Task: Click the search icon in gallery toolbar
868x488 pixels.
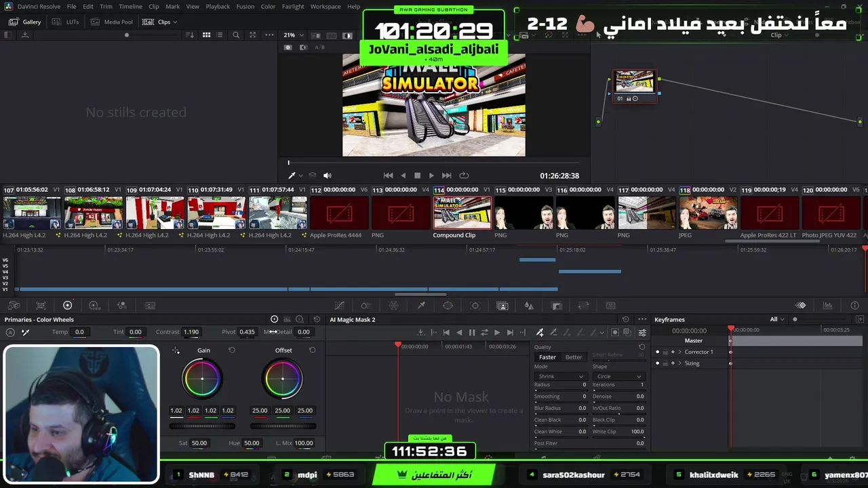Action: [236, 35]
